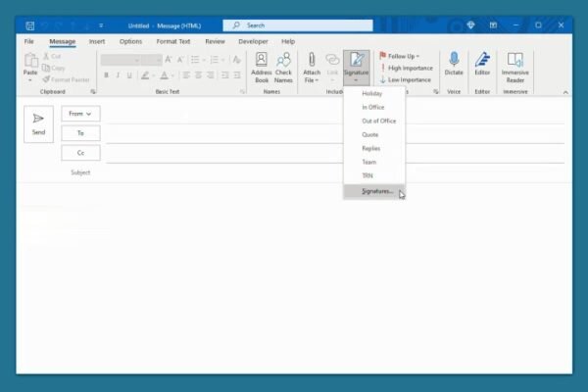Click in the Search box
This screenshot has width=588, height=392.
coord(298,25)
